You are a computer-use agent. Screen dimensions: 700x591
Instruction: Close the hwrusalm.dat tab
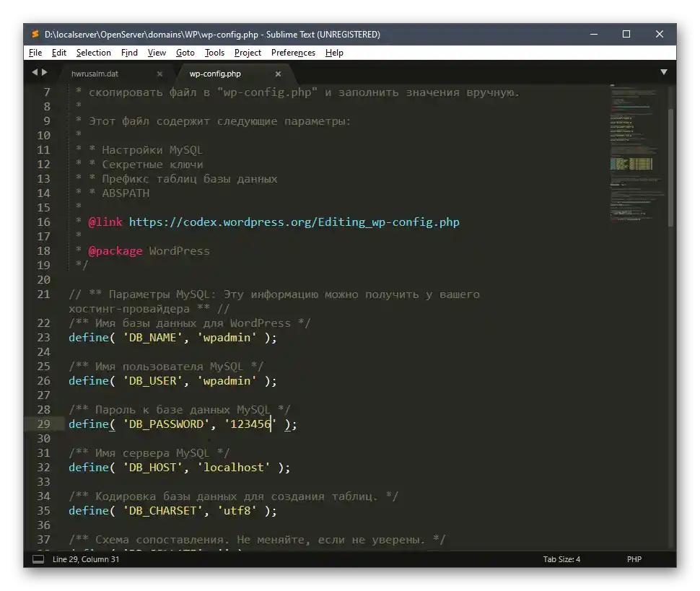coord(159,74)
